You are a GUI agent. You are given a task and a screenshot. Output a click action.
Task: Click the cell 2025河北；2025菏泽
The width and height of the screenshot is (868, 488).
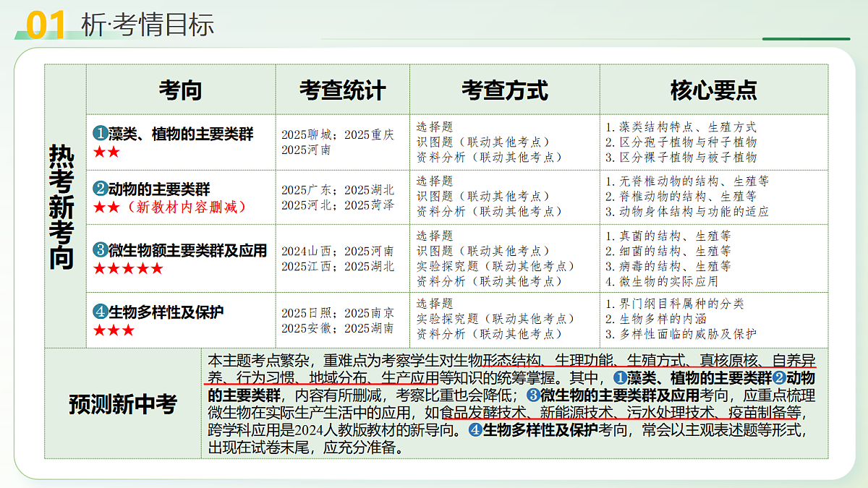click(338, 205)
